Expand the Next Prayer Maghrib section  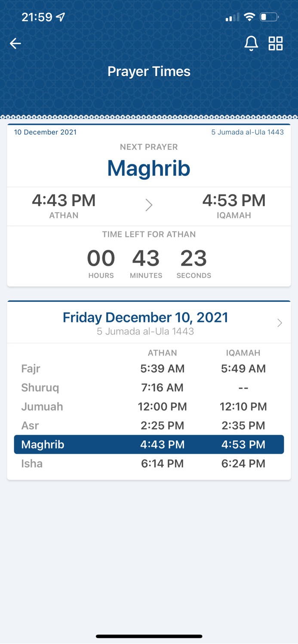(x=149, y=168)
